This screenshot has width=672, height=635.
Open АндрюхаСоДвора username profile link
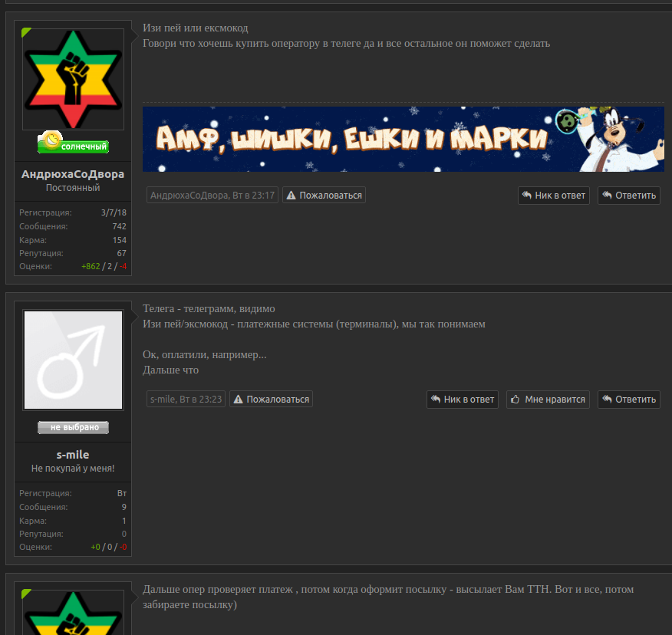73,174
